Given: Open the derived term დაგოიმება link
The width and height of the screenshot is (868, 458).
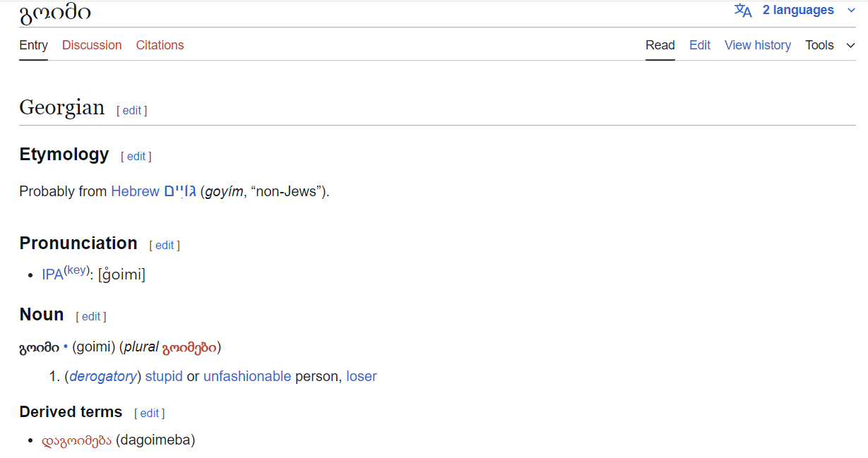Looking at the screenshot, I should (76, 440).
